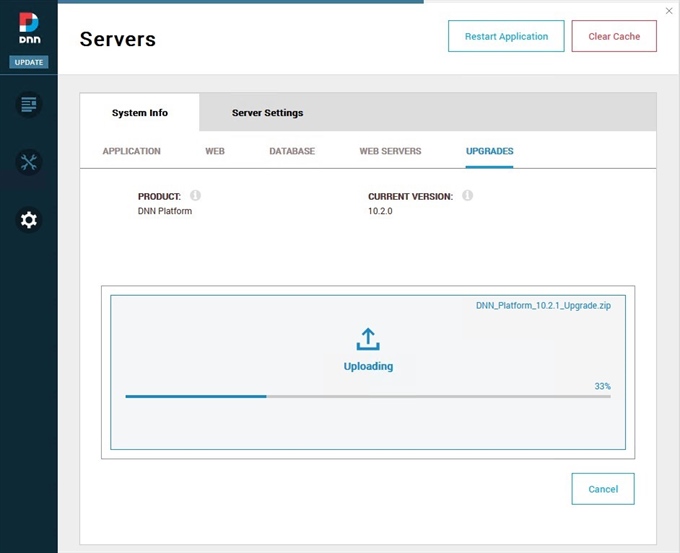Switch to the Server Settings tab
Screen dimensions: 680x553
[x=267, y=113]
